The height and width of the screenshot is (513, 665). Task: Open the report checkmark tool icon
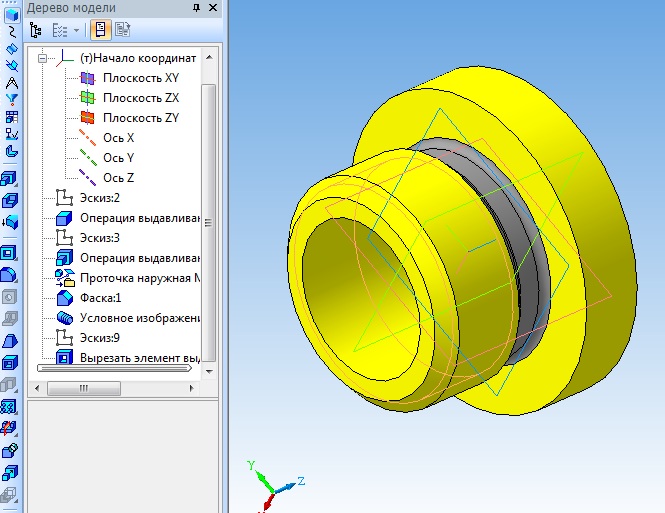(x=11, y=134)
